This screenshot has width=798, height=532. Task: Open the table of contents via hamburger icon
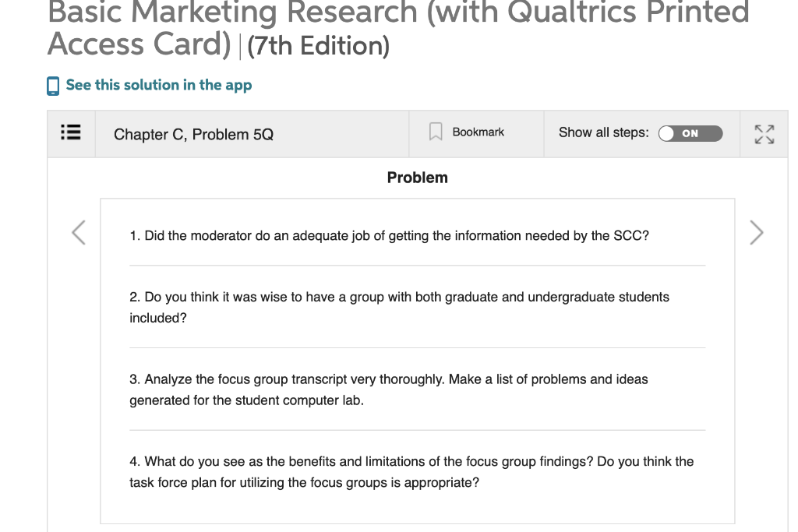[70, 132]
